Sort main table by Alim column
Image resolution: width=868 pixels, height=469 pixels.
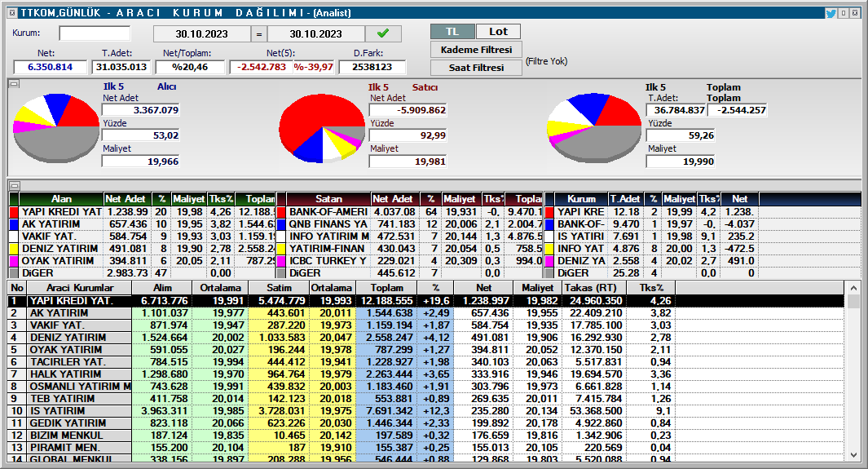(x=162, y=288)
